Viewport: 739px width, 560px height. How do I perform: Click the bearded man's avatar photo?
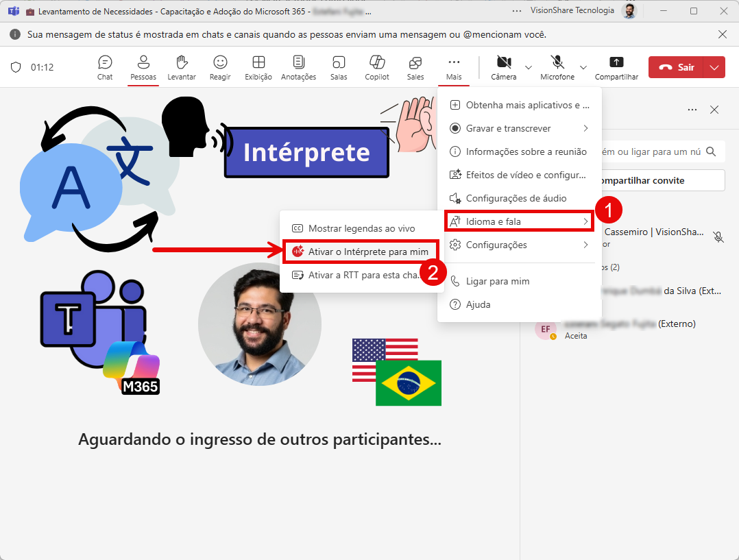[260, 324]
